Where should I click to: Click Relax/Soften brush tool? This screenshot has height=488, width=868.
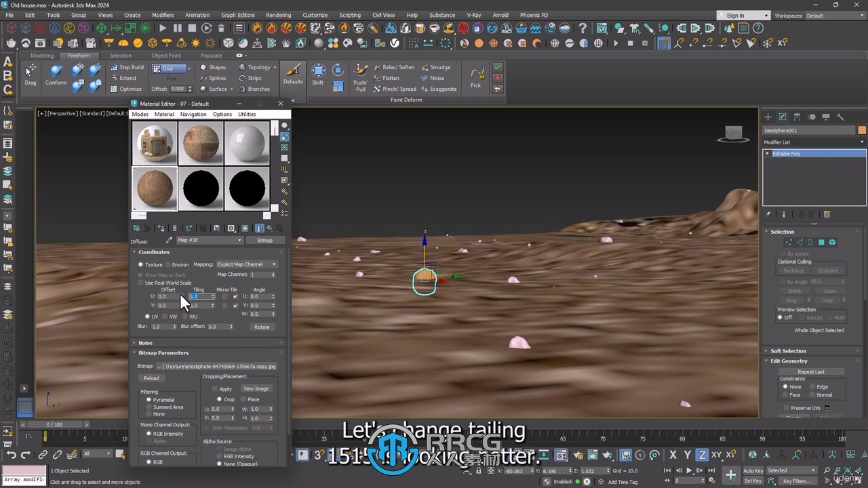point(393,67)
